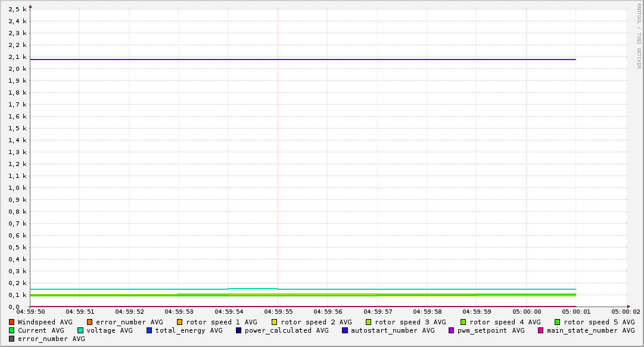Select the orange error_number AVG legend swatch

pyautogui.click(x=90, y=322)
